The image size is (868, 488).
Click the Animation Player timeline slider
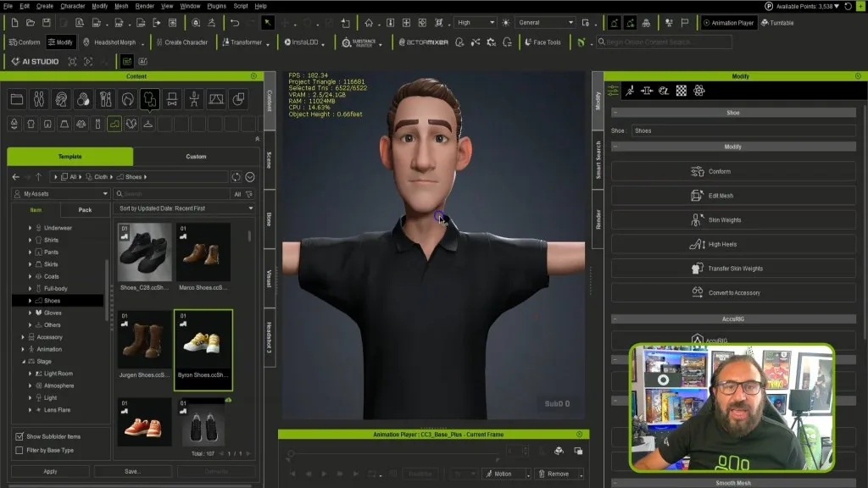pos(393,454)
